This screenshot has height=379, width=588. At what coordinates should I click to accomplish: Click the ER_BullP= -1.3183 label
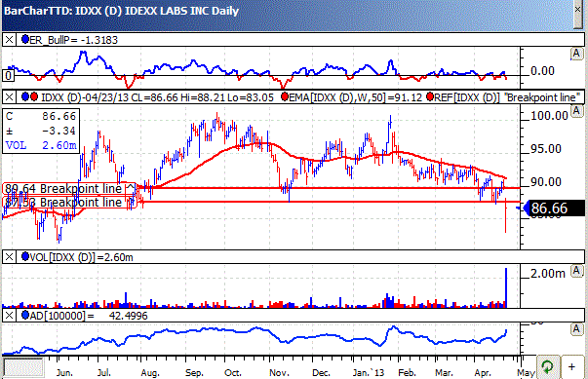[x=73, y=40]
